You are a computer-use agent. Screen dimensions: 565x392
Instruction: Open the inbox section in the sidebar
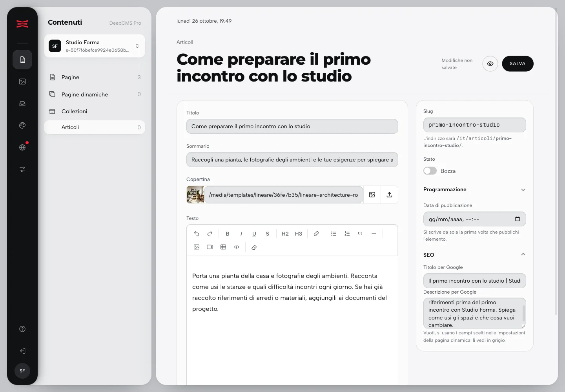pyautogui.click(x=22, y=103)
